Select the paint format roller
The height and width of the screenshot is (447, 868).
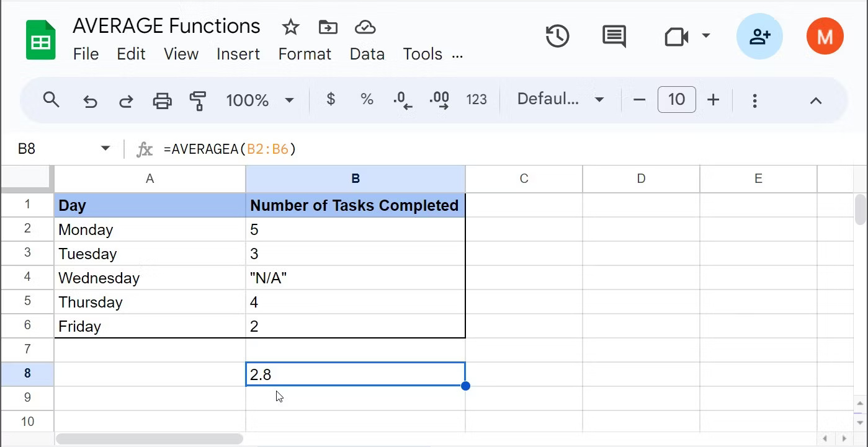(x=198, y=100)
